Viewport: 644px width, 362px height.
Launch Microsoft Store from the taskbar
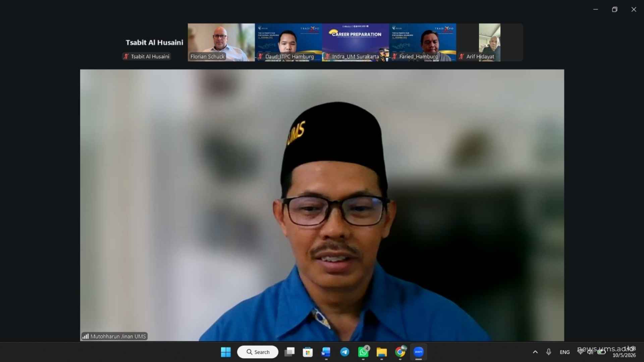308,352
